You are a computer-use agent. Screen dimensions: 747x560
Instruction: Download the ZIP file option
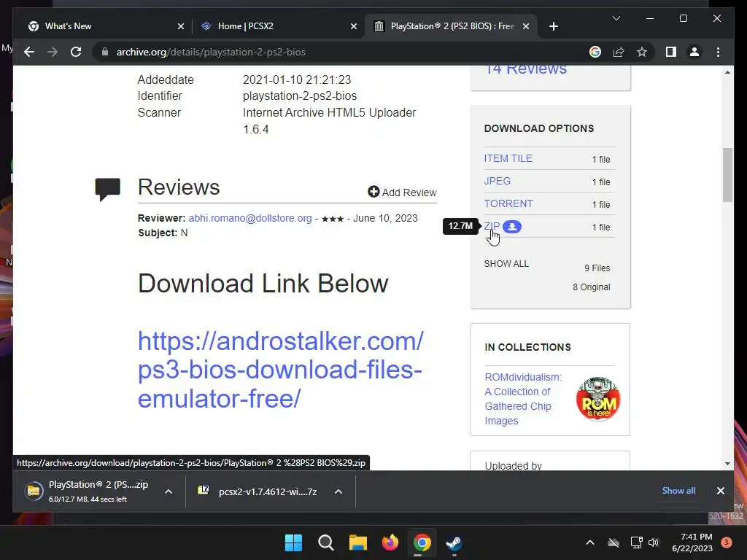(x=492, y=226)
